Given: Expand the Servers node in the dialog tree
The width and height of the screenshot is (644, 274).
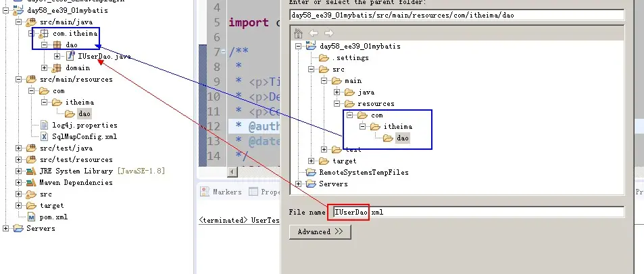Looking at the screenshot, I should click(x=299, y=184).
